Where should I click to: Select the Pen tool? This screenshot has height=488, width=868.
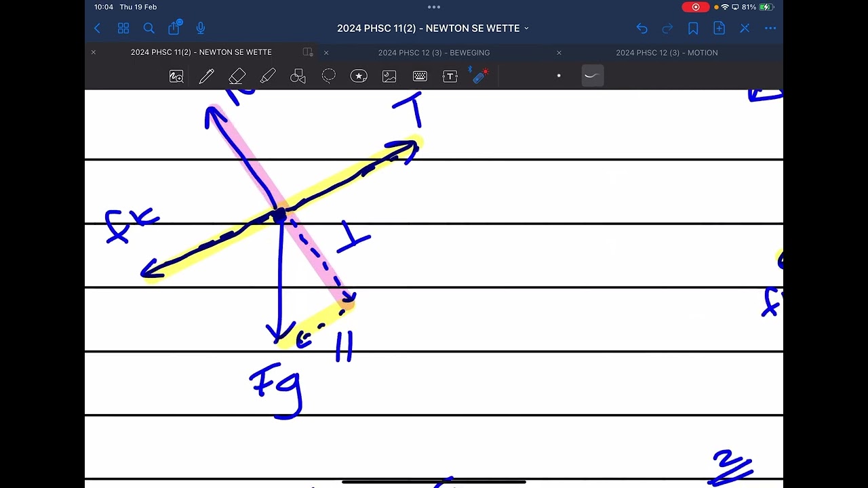(x=207, y=77)
